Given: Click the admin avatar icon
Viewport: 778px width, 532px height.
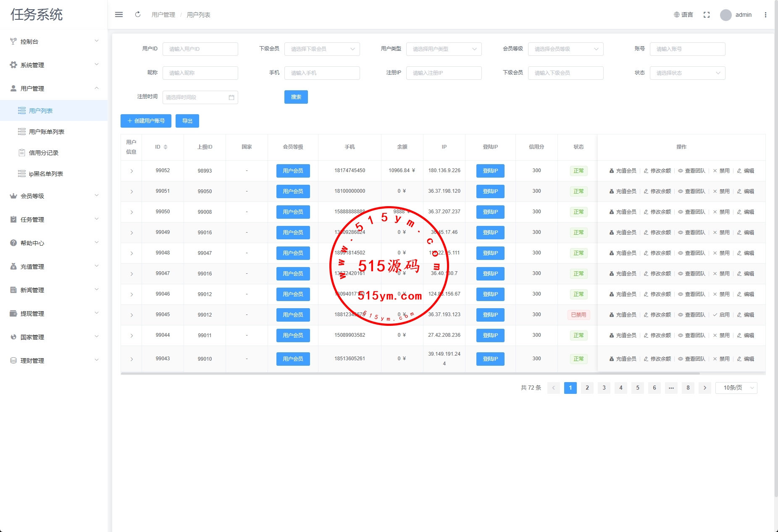Looking at the screenshot, I should (726, 15).
